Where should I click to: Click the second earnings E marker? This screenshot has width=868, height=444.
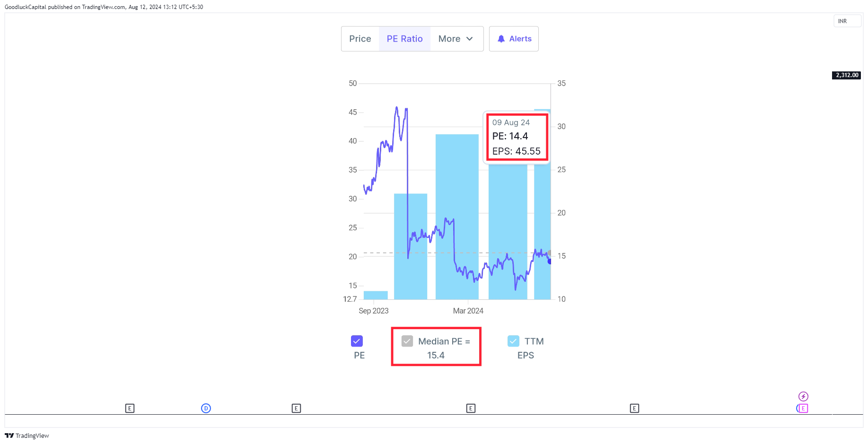[x=296, y=408]
